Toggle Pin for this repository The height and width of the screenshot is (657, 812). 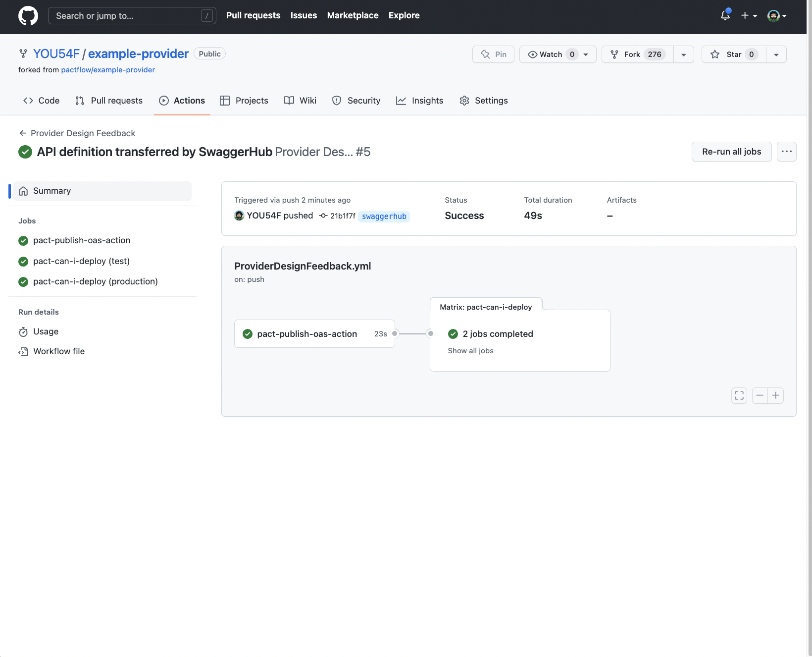pos(493,55)
